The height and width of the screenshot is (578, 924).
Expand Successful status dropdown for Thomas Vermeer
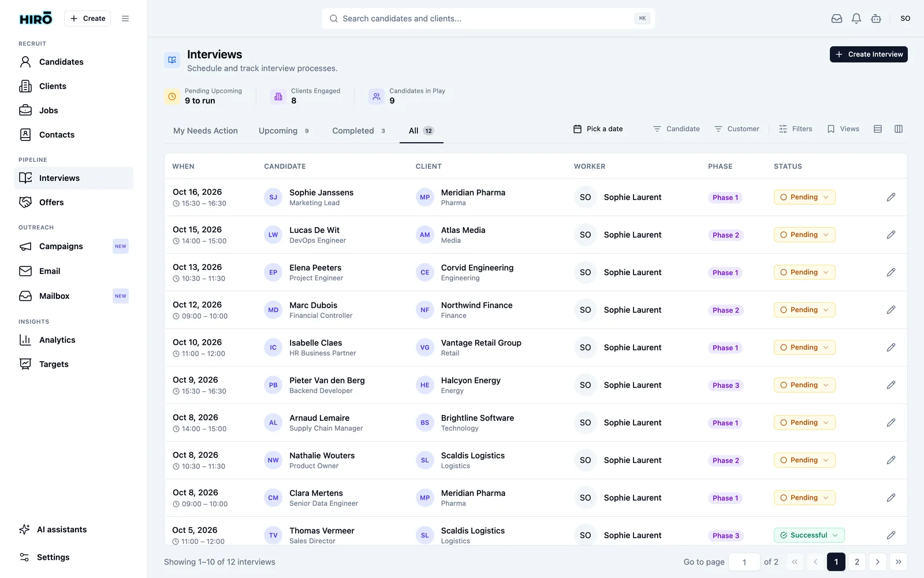click(809, 535)
